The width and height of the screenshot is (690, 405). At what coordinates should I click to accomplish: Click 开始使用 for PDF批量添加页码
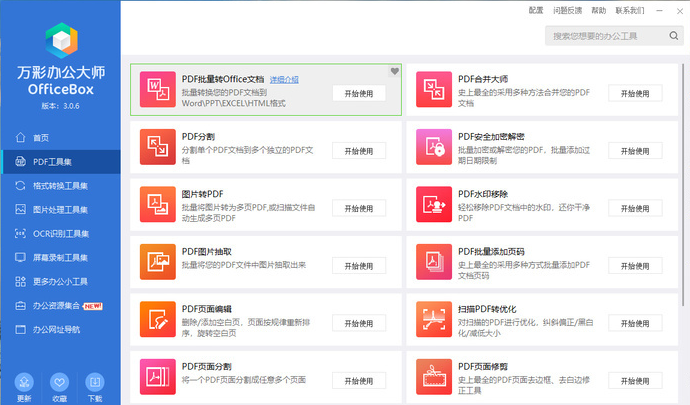click(635, 266)
